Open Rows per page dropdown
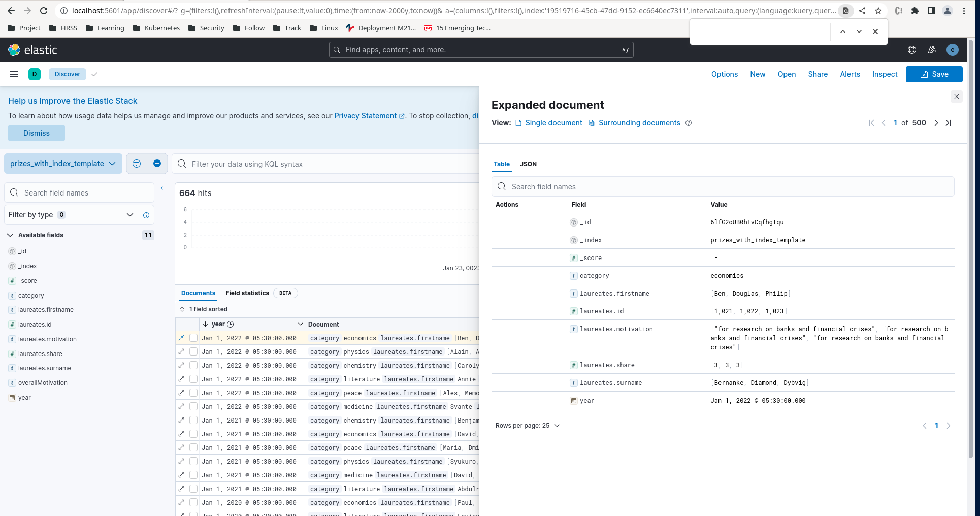 pos(528,426)
